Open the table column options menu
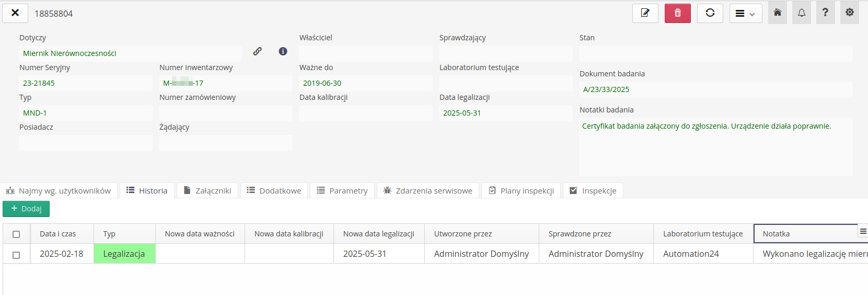The height and width of the screenshot is (295, 868). [863, 231]
